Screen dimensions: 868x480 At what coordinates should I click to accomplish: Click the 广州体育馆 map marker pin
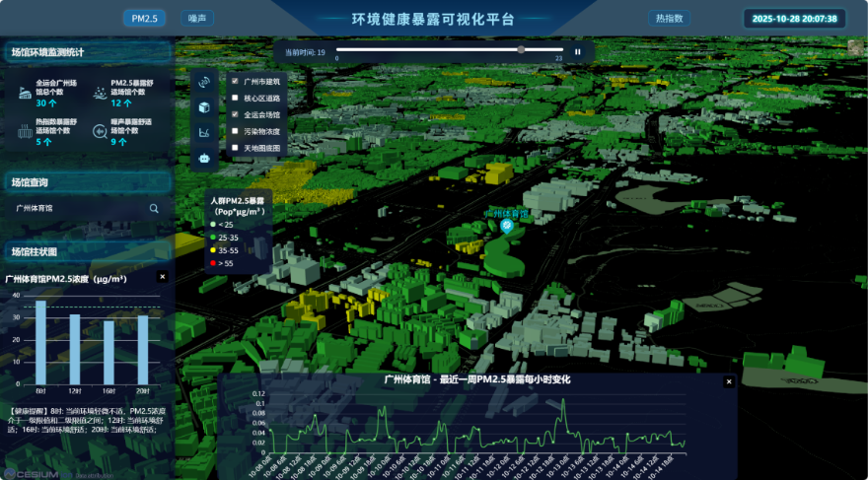[x=506, y=226]
